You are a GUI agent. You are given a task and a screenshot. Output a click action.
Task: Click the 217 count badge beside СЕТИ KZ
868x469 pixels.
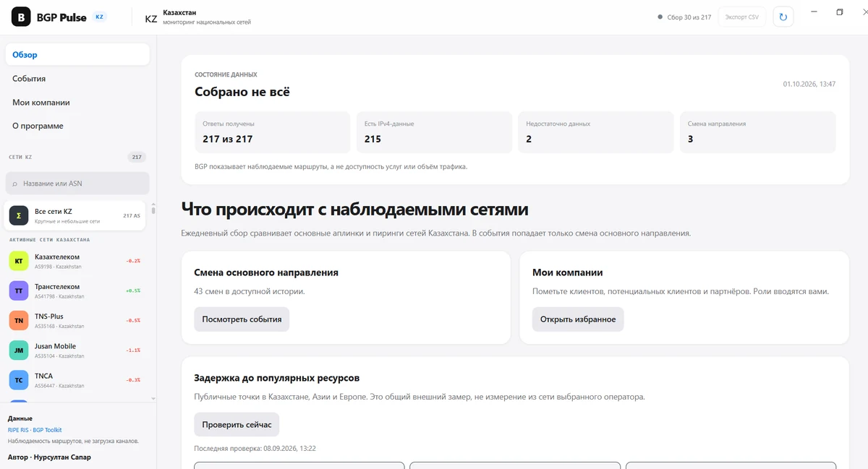click(x=137, y=157)
